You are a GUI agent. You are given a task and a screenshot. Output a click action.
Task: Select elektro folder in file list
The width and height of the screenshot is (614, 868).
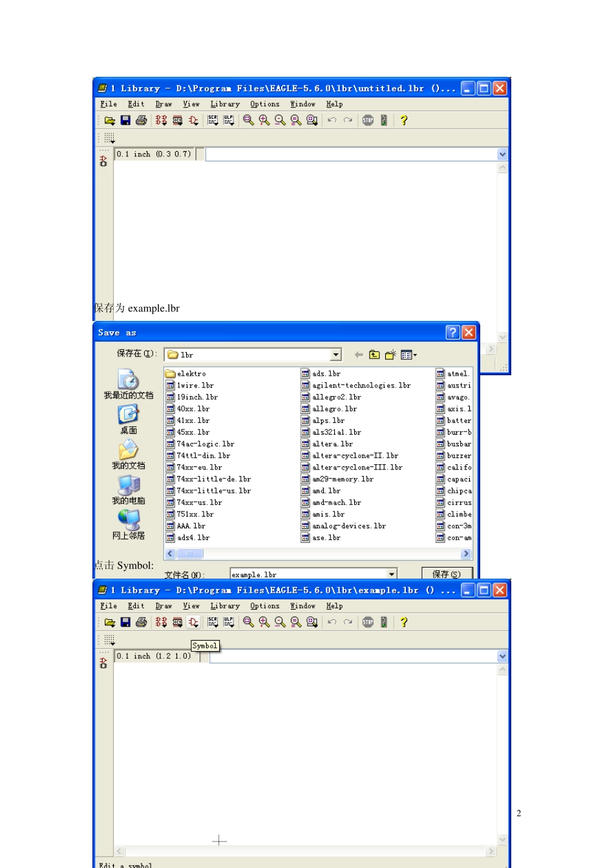(186, 373)
